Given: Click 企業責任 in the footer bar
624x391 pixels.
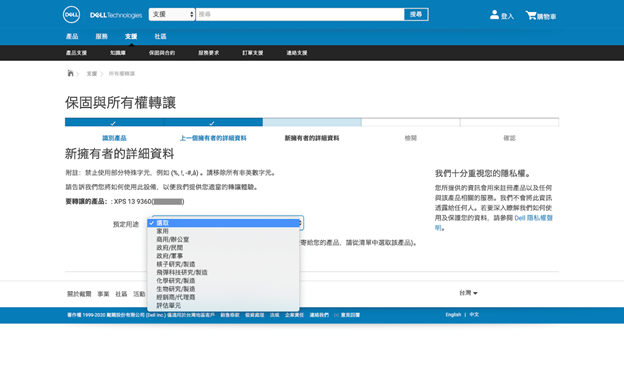Looking at the screenshot, I should (294, 315).
